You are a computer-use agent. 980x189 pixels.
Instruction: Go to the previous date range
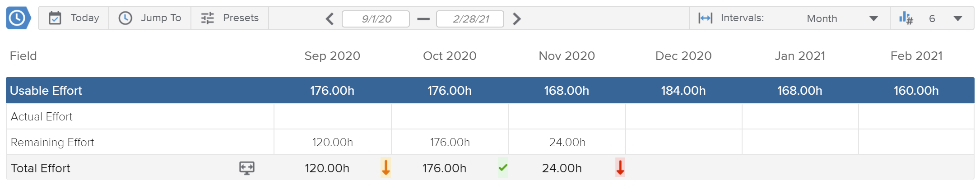pos(330,19)
